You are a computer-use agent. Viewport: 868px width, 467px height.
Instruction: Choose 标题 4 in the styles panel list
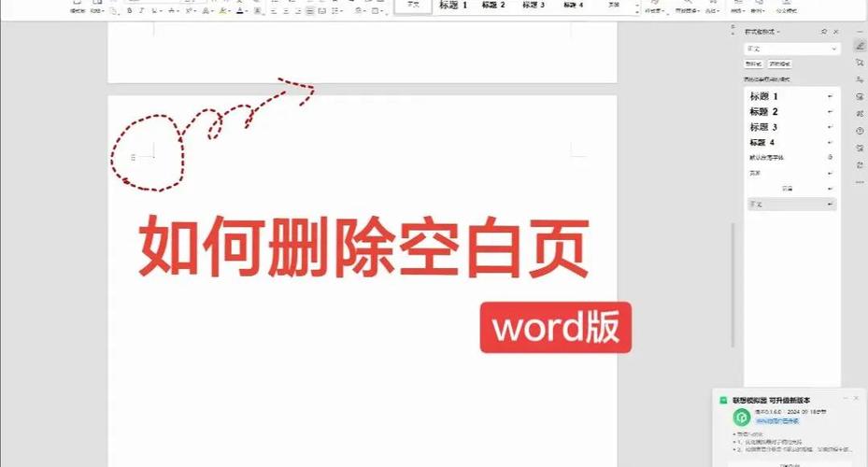point(791,143)
